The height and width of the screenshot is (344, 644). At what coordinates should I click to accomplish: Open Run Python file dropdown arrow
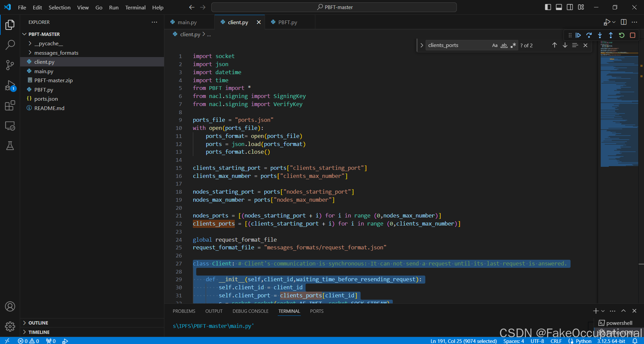pyautogui.click(x=614, y=22)
